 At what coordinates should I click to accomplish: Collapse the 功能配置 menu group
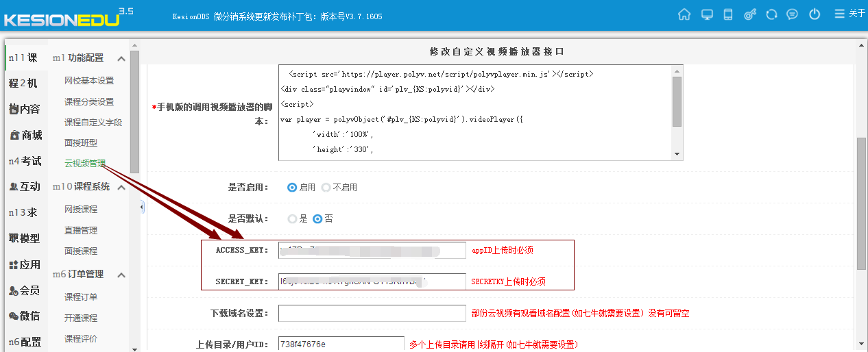coord(121,59)
